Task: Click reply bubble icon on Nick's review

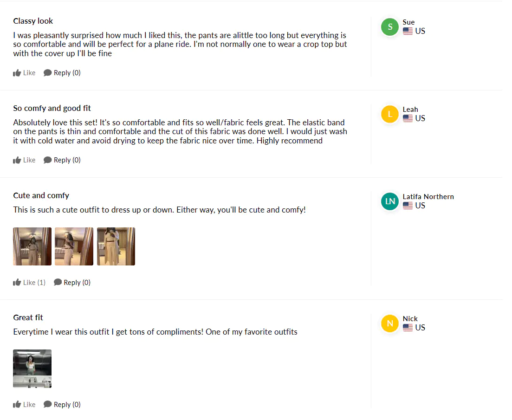Action: point(47,404)
